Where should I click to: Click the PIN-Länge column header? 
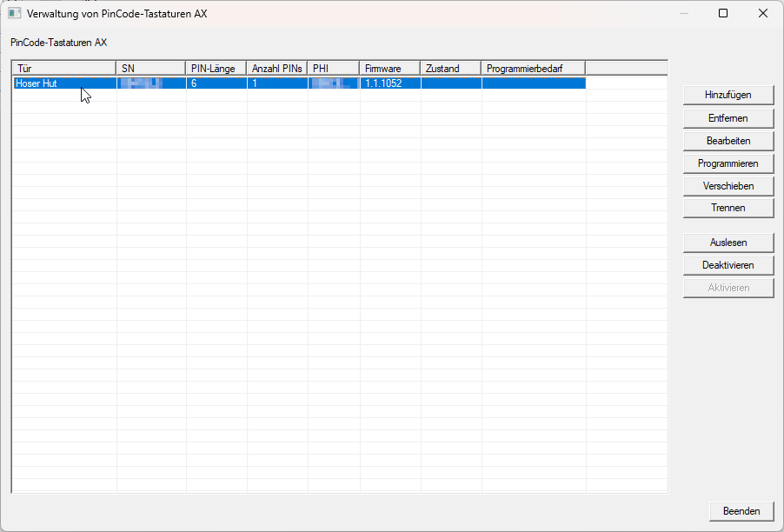(216, 69)
